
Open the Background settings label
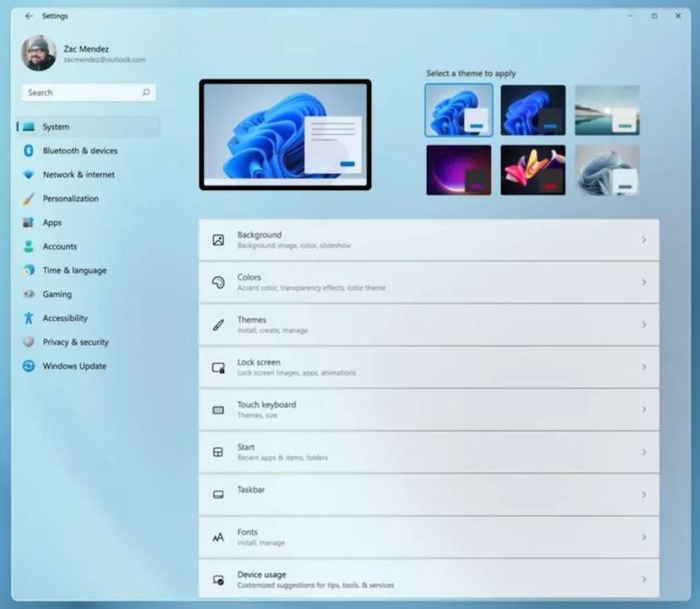(x=259, y=234)
